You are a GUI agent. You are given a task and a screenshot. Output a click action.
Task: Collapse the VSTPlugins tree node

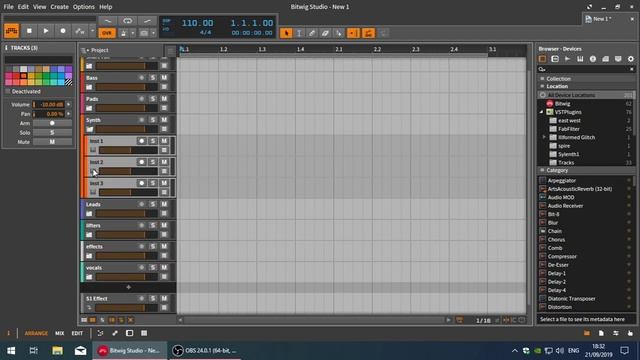(542, 112)
